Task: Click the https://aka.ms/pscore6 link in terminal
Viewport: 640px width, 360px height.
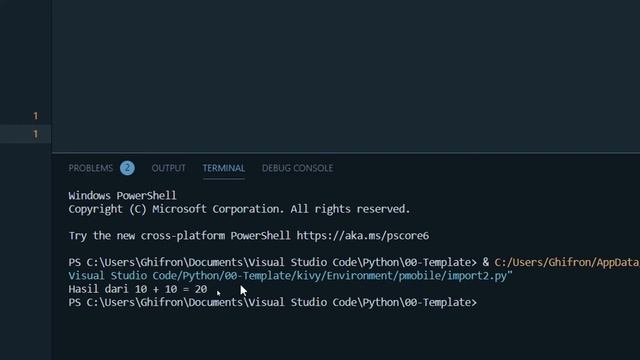Action: tap(363, 236)
